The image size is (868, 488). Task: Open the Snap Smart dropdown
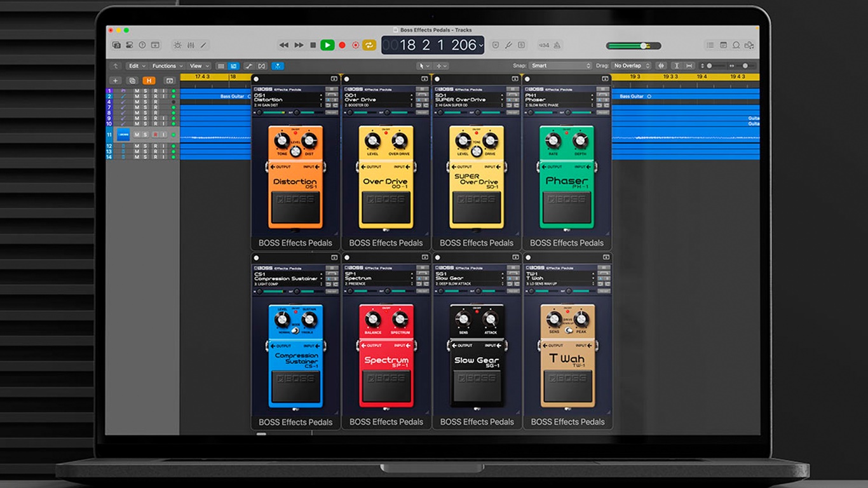click(561, 66)
